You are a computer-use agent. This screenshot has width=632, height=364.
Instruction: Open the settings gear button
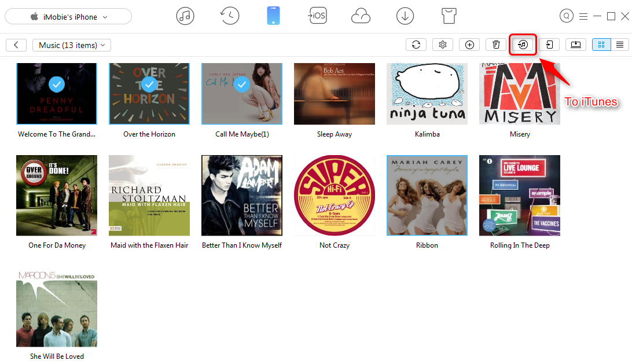tap(443, 45)
